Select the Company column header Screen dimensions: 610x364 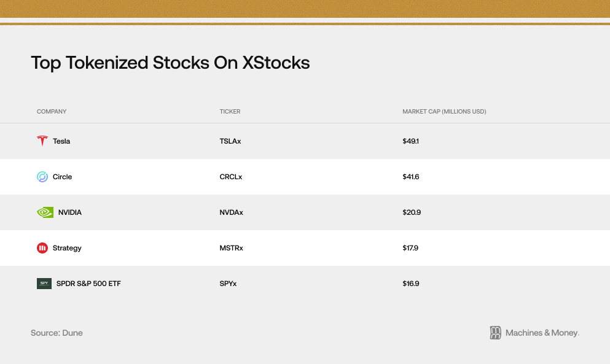pos(52,112)
